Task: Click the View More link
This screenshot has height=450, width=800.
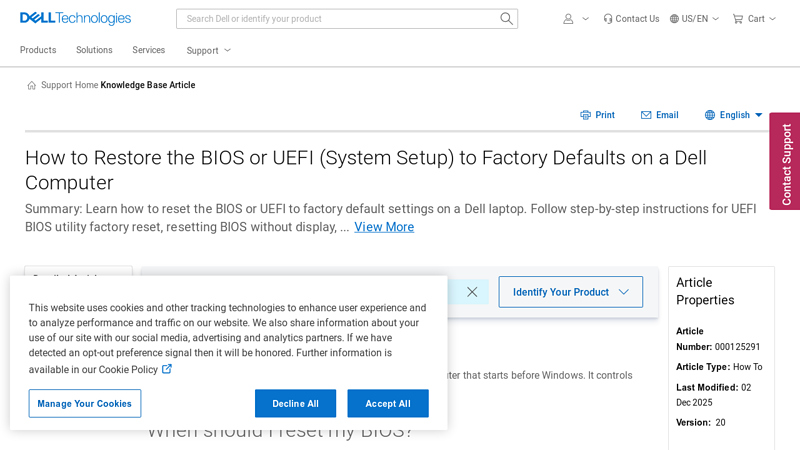Action: pos(384,227)
